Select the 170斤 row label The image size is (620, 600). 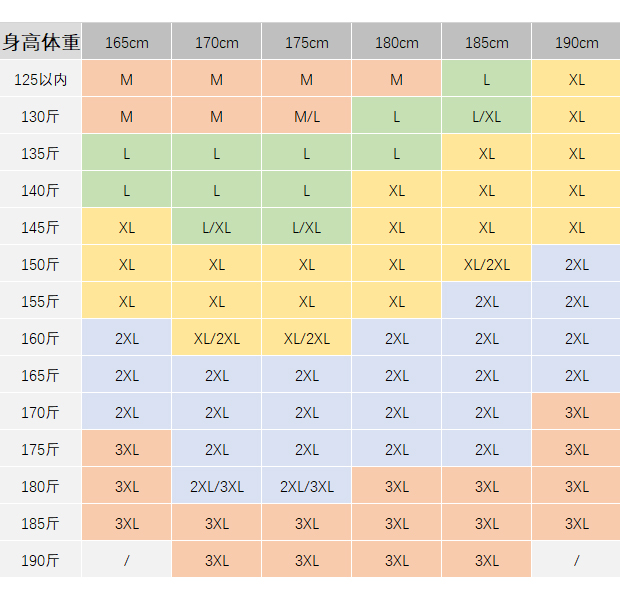41,412
